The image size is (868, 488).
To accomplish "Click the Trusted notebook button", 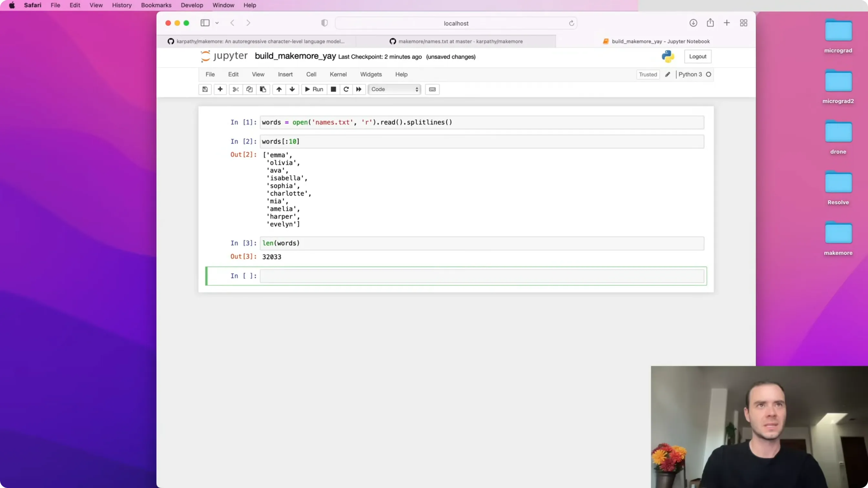I will pyautogui.click(x=648, y=75).
